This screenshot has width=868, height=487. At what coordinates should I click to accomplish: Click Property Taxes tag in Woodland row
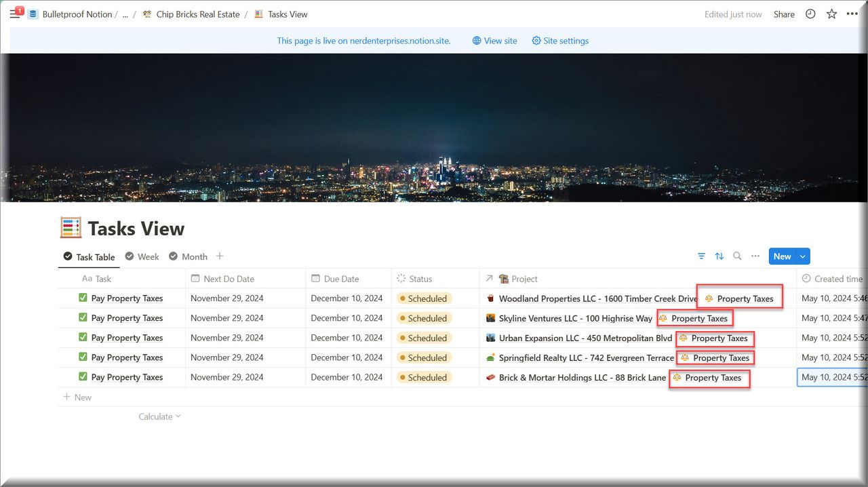739,298
